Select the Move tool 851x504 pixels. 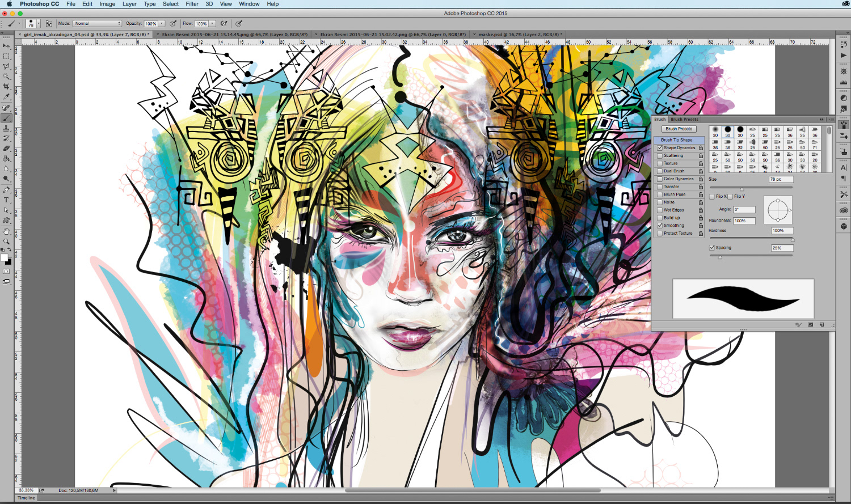click(7, 45)
